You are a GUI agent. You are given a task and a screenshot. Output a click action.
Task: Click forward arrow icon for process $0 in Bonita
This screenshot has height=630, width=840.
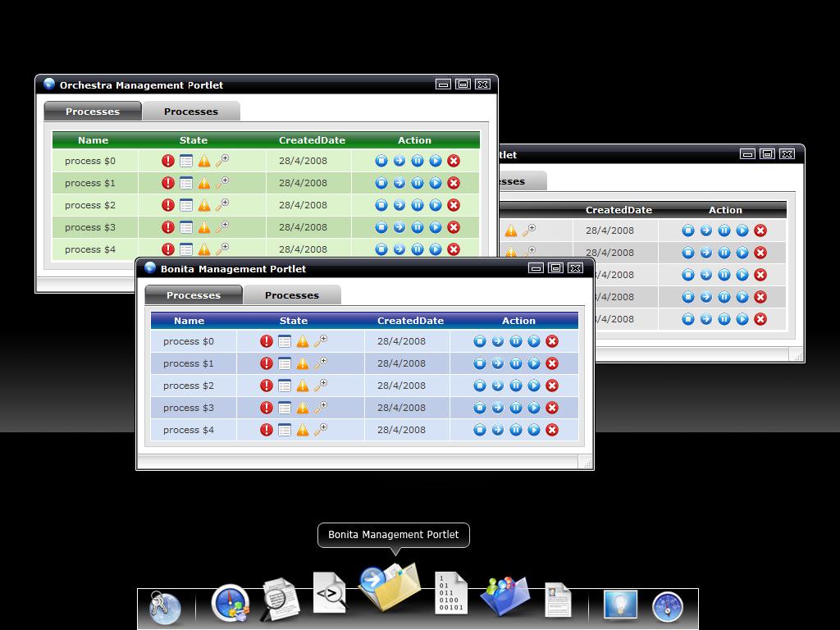[498, 341]
